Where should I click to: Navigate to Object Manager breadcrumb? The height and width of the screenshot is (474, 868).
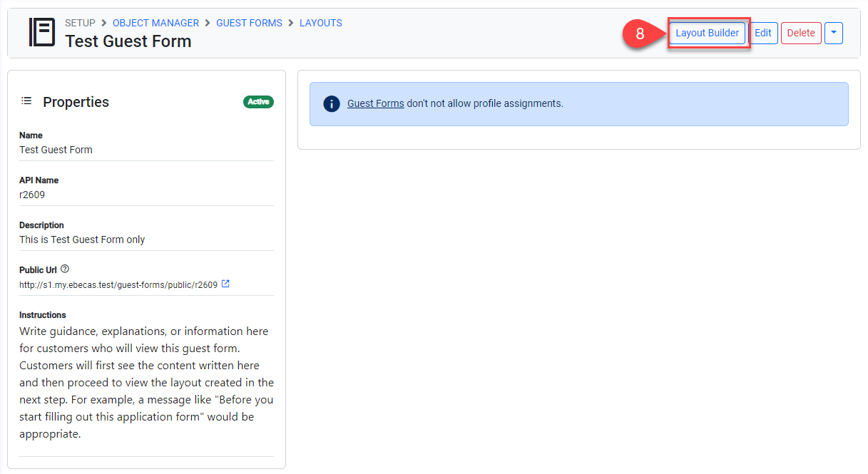pos(155,23)
